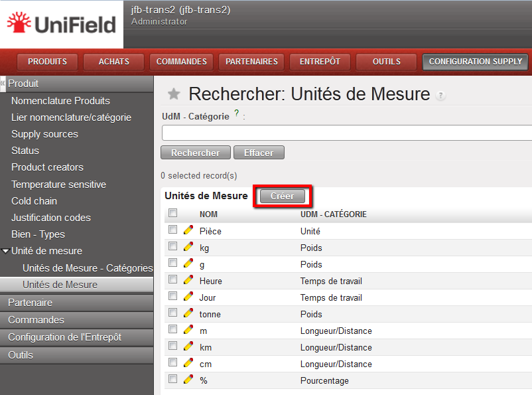Click the Pourcentage category cell
This screenshot has width=532, height=395.
pyautogui.click(x=324, y=381)
